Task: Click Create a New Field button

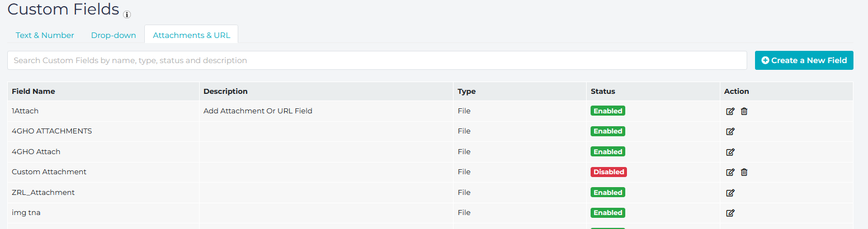Action: pyautogui.click(x=804, y=60)
